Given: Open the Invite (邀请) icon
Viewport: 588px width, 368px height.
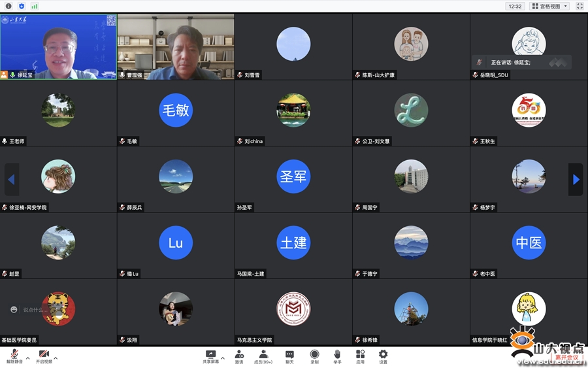Looking at the screenshot, I should [239, 355].
